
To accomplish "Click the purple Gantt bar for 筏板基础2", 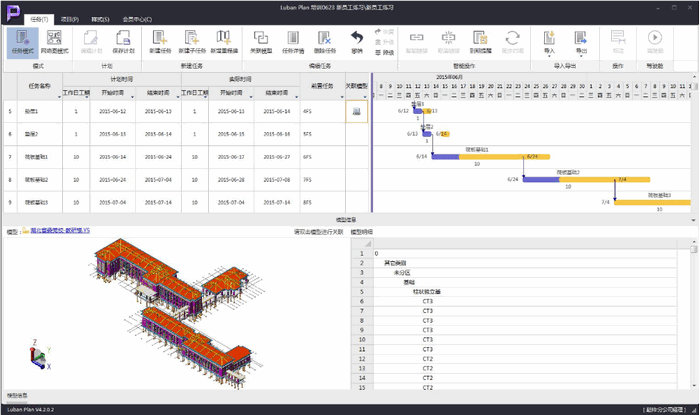I will (540, 179).
